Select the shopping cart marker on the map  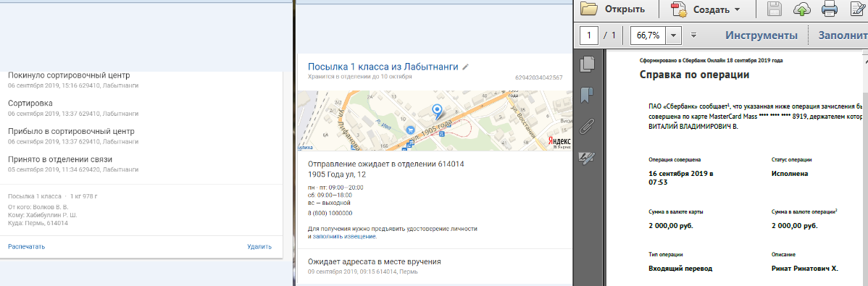[x=411, y=130]
